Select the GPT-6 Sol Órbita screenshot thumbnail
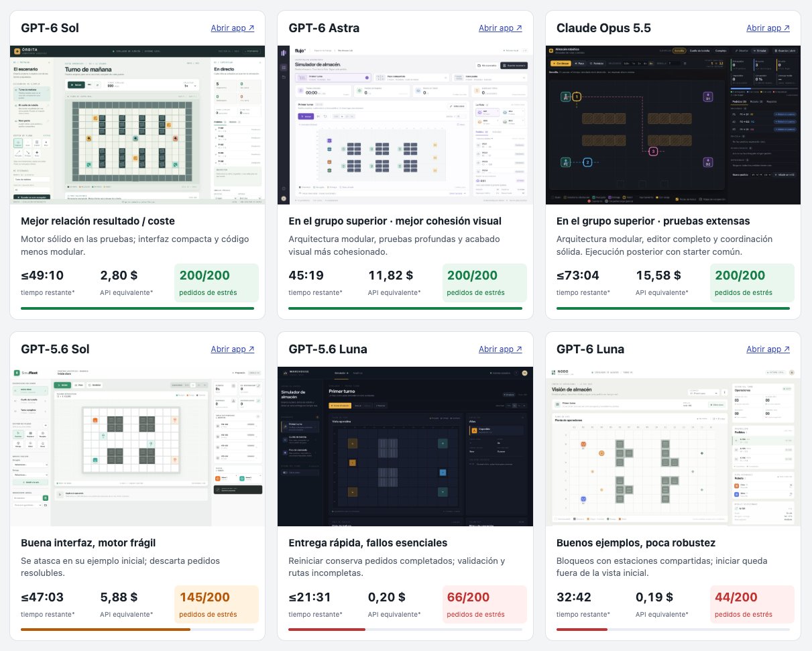The width and height of the screenshot is (812, 651). tap(137, 125)
